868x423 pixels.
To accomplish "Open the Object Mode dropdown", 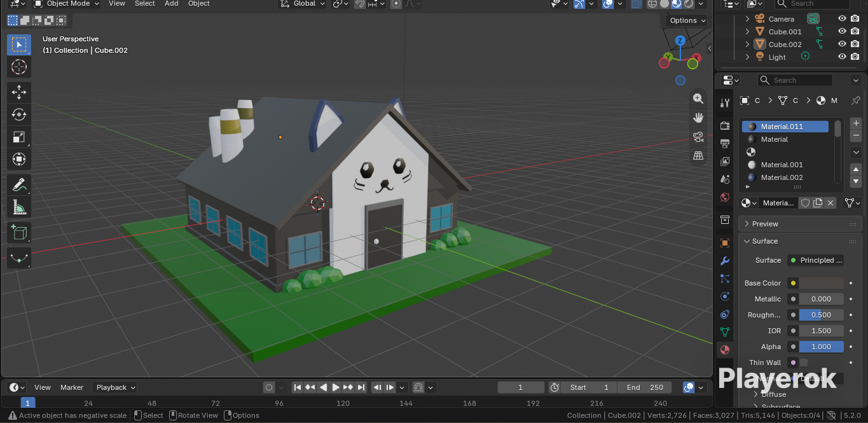I will tap(67, 4).
